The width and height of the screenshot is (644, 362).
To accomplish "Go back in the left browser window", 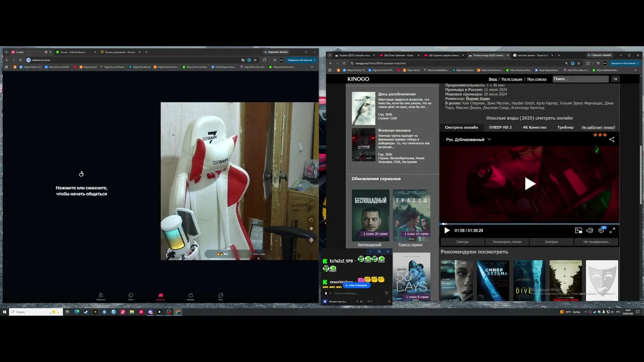I will [7, 60].
